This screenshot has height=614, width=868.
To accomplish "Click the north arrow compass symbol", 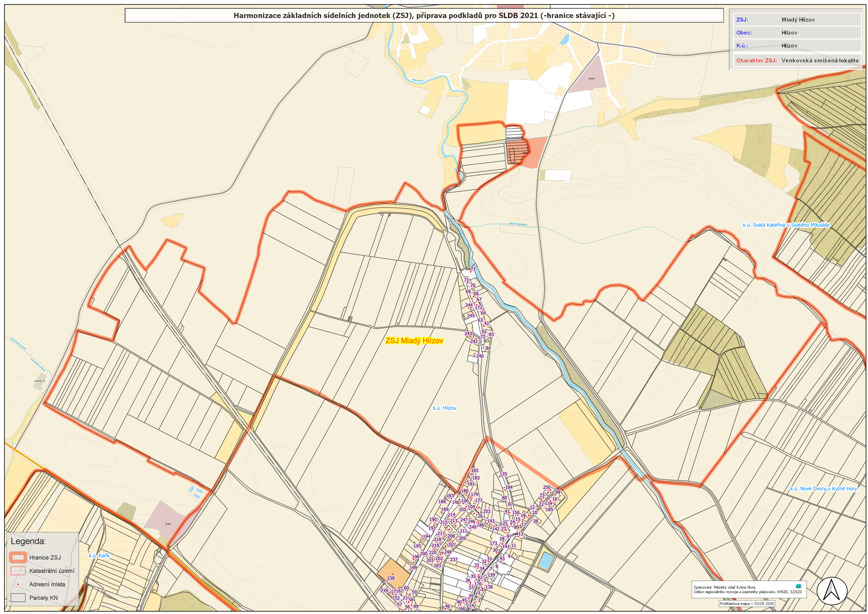I will [x=832, y=591].
